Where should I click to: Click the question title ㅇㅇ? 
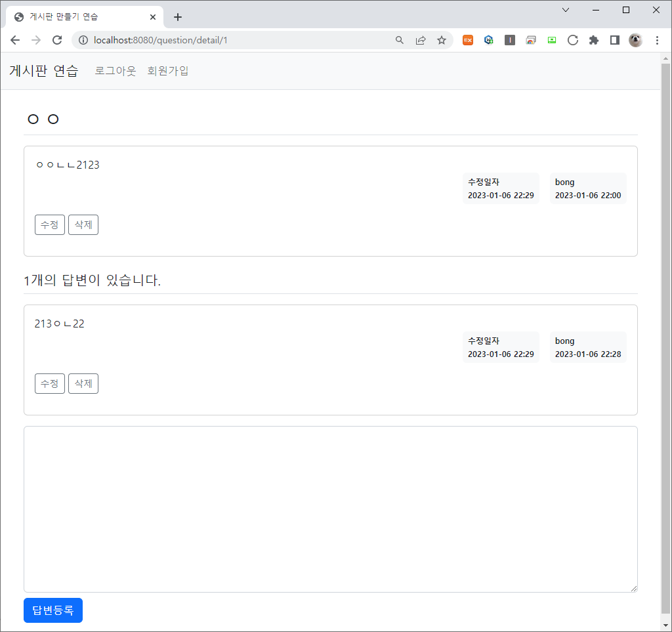pos(43,119)
